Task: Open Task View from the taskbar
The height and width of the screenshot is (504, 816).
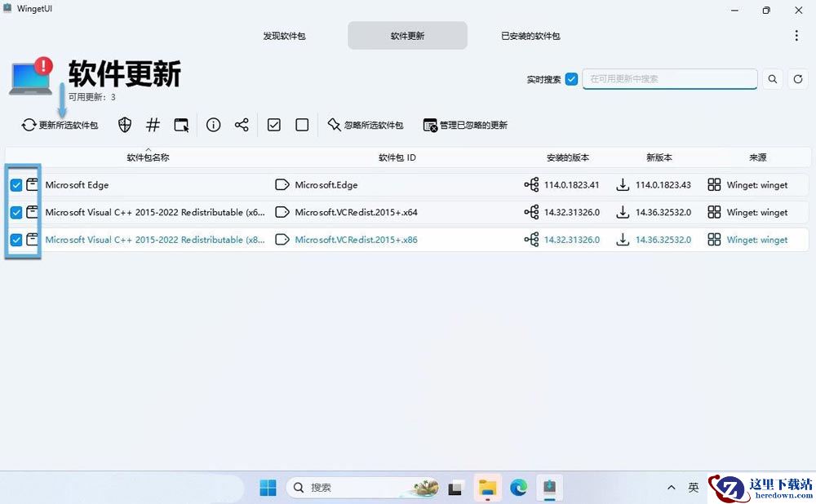Action: tap(456, 489)
